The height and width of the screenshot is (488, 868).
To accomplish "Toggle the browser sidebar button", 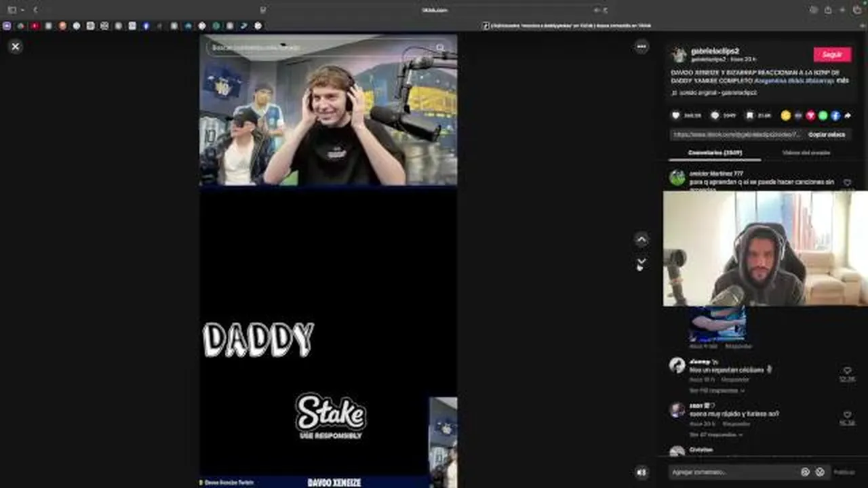I will (x=12, y=10).
